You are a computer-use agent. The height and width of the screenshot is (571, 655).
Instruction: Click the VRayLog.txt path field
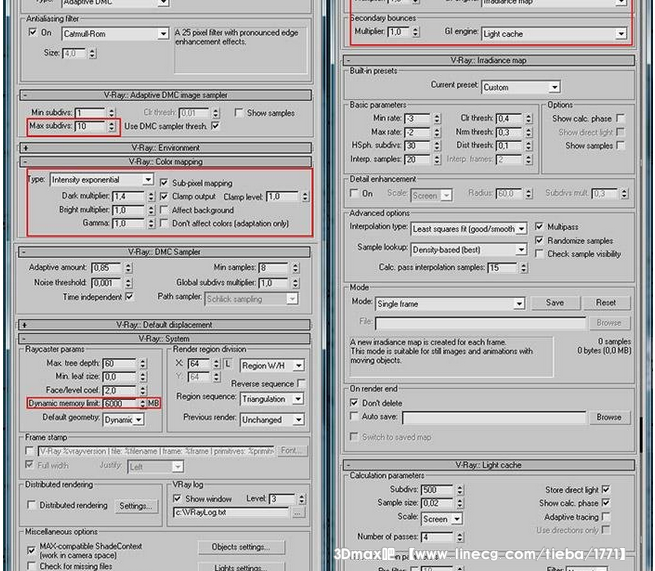(231, 513)
